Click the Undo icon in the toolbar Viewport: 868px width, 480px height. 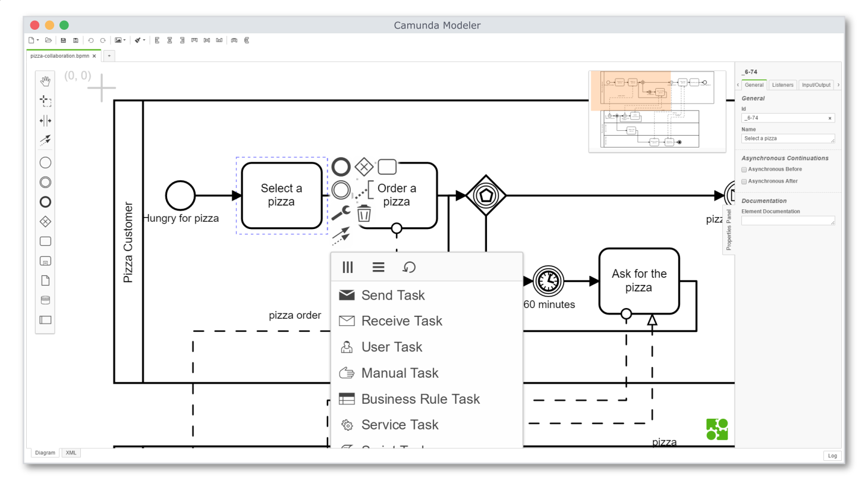(89, 40)
